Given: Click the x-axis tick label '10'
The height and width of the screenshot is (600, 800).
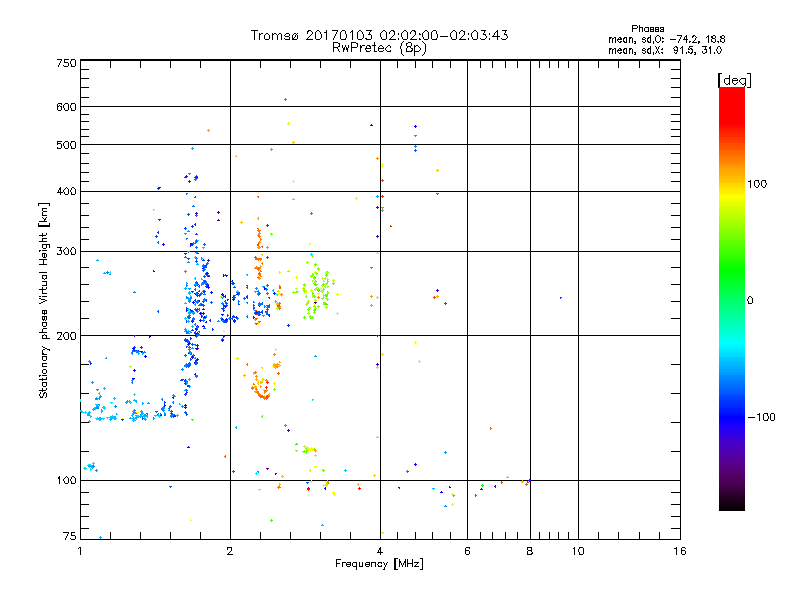Looking at the screenshot, I should [x=578, y=551].
